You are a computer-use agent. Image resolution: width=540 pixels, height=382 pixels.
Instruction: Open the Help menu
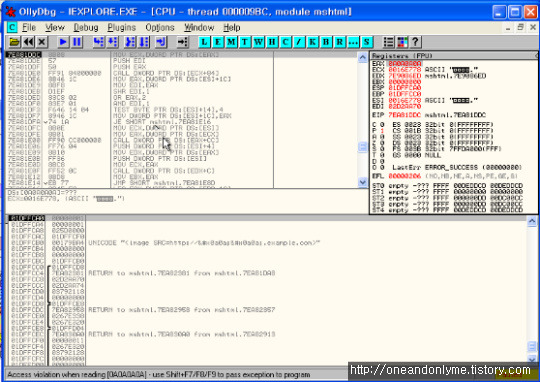pos(232,27)
